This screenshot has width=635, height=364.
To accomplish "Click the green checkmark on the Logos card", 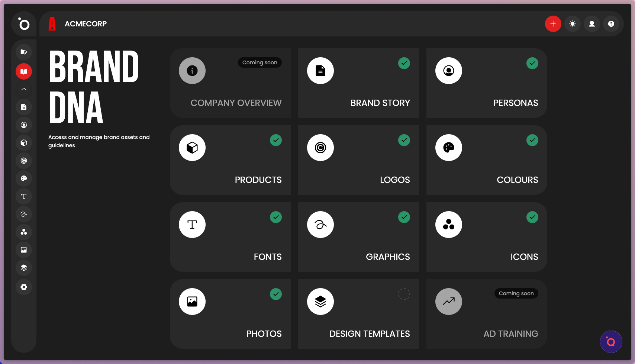I will 404,140.
